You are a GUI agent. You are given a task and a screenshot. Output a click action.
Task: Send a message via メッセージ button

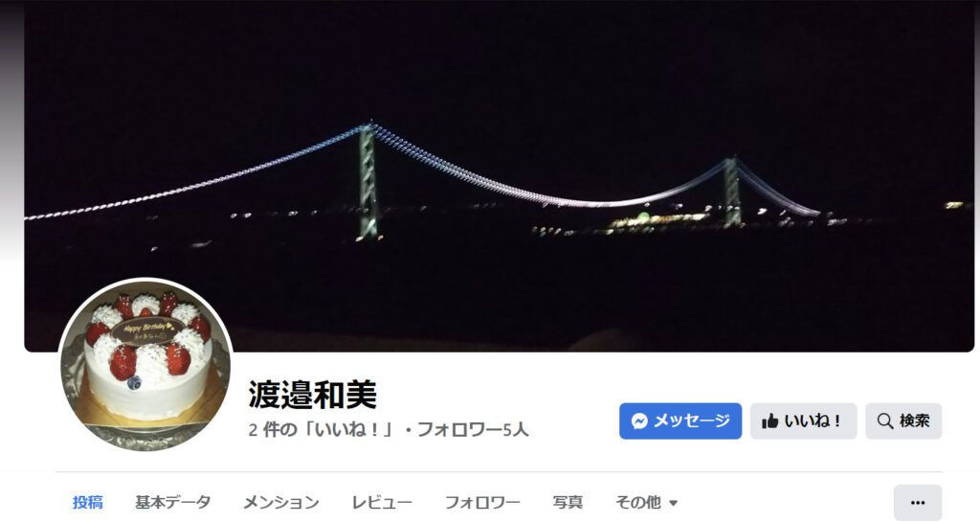[680, 421]
